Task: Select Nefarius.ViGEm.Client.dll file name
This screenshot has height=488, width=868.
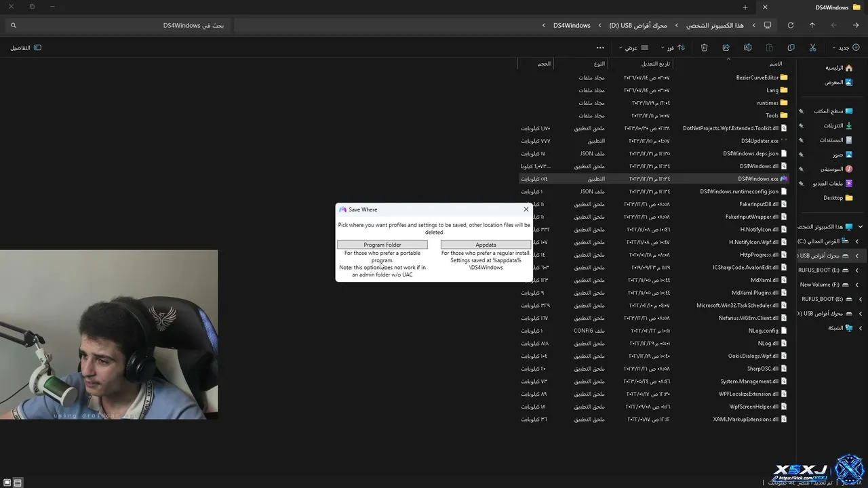Action: [749, 318]
